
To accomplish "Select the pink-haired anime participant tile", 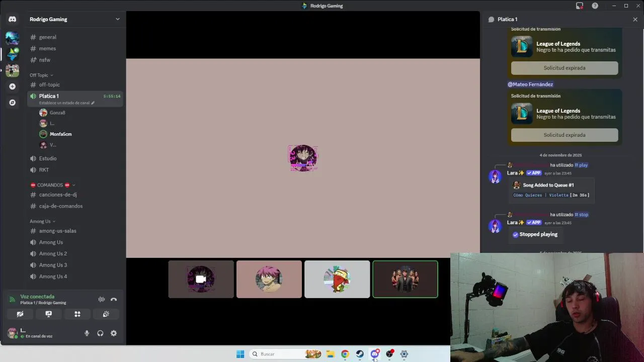I will point(269,279).
